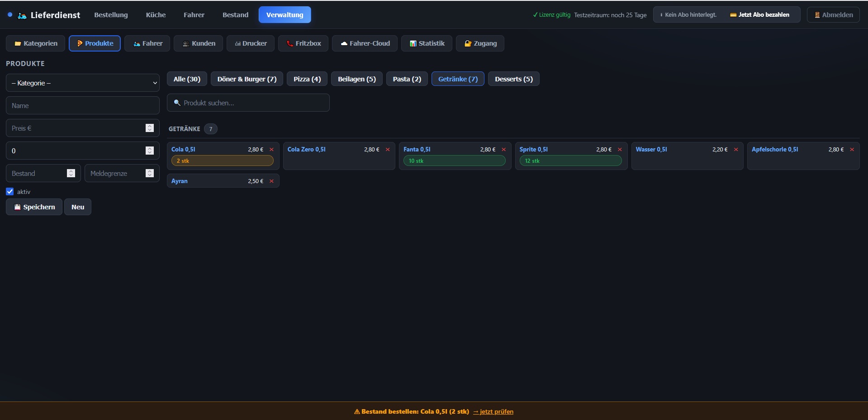868x420 pixels.
Task: Click the scooter logo icon beside Lieferdienst
Action: (x=22, y=15)
